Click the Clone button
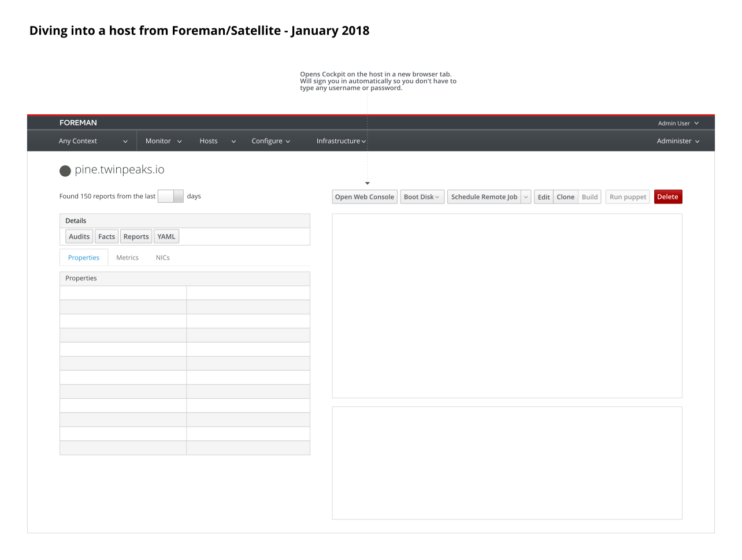Viewport: 742px width, 560px height. [566, 197]
